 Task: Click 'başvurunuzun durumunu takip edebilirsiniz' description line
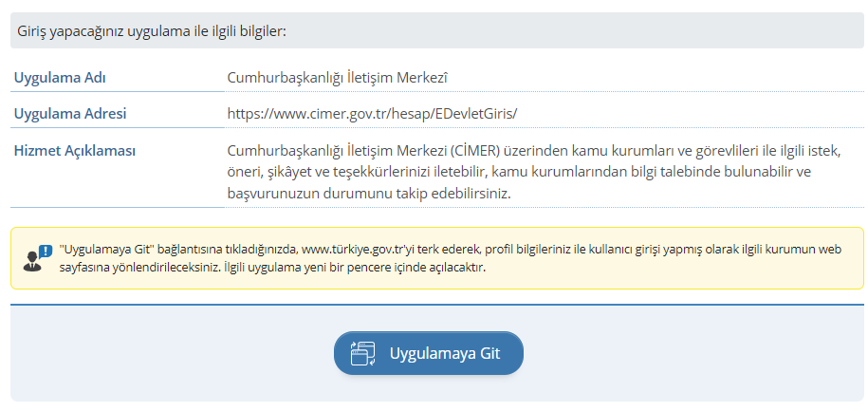(x=369, y=193)
